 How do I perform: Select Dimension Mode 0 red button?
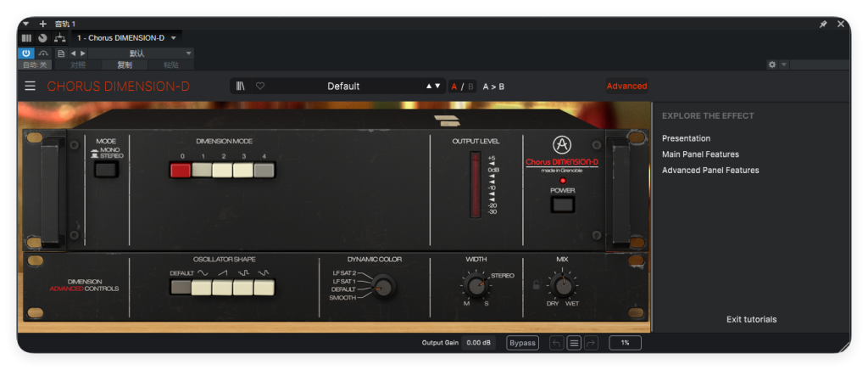180,170
